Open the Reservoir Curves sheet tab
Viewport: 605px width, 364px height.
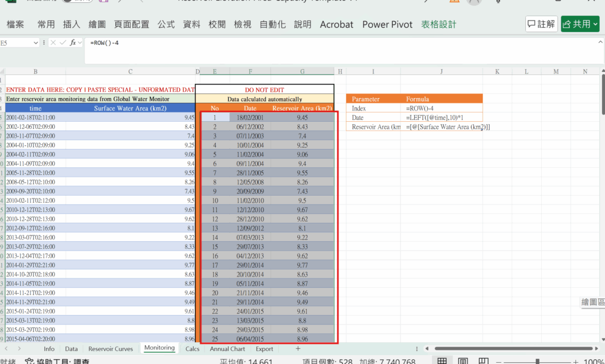coord(110,349)
